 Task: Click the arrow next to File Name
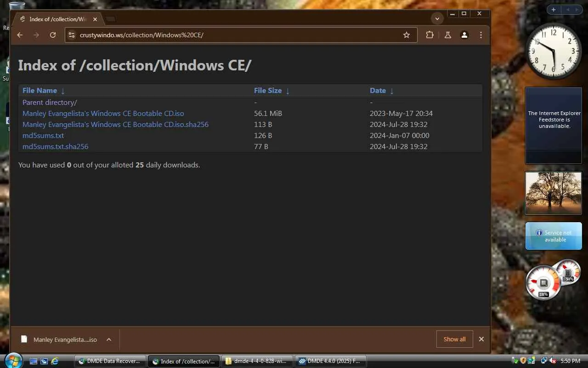(x=63, y=91)
